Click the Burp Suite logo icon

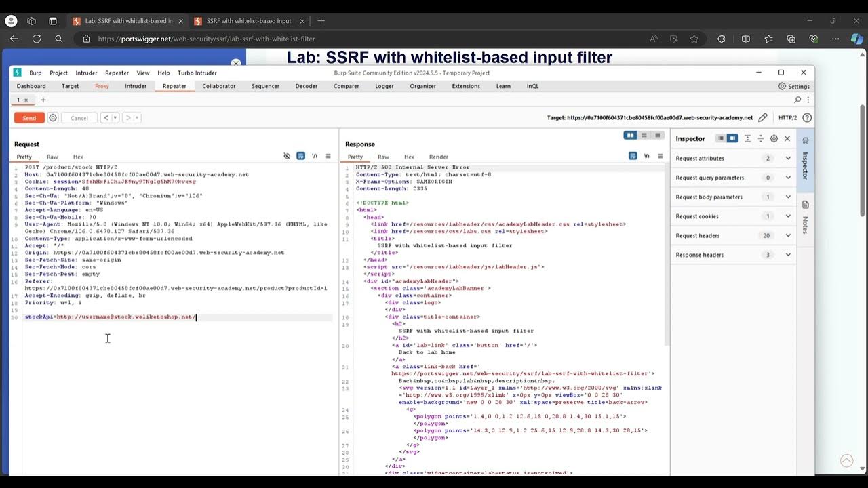coord(18,73)
